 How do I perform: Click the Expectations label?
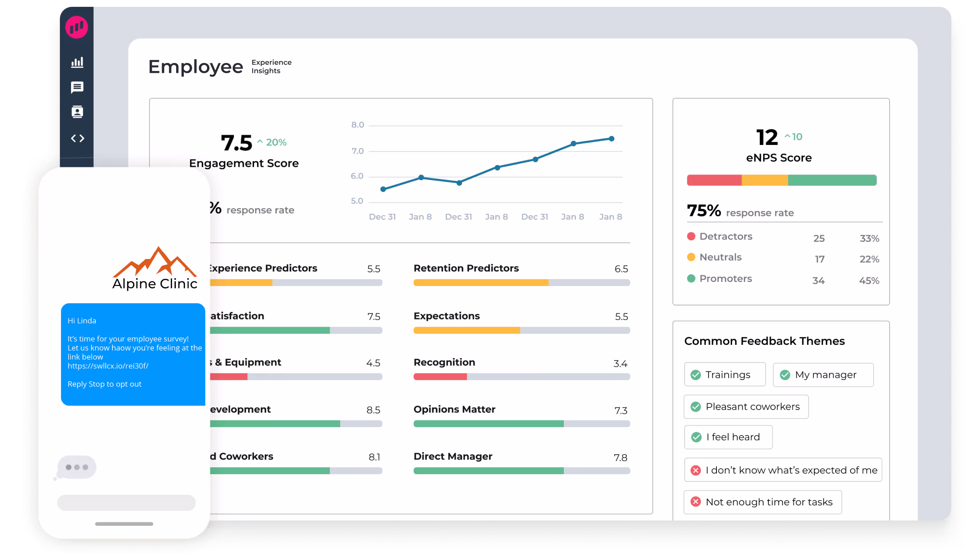[447, 316]
